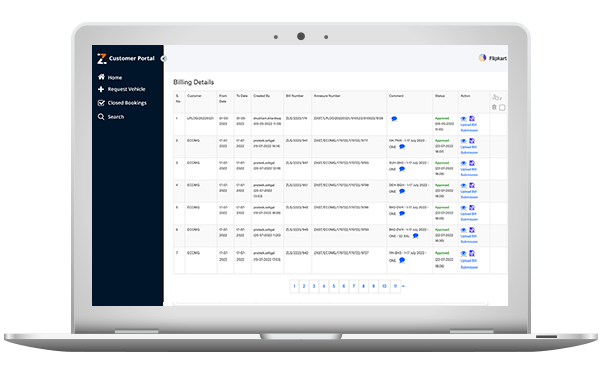Viewport: 600px width, 366px height.
Task: View row 1 bill with eye icon
Action: tap(463, 119)
